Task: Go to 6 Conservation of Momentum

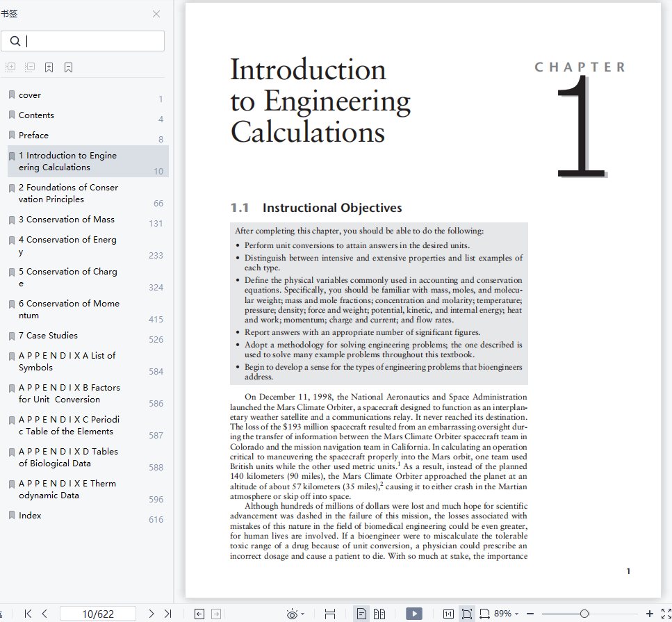Action: click(88, 309)
